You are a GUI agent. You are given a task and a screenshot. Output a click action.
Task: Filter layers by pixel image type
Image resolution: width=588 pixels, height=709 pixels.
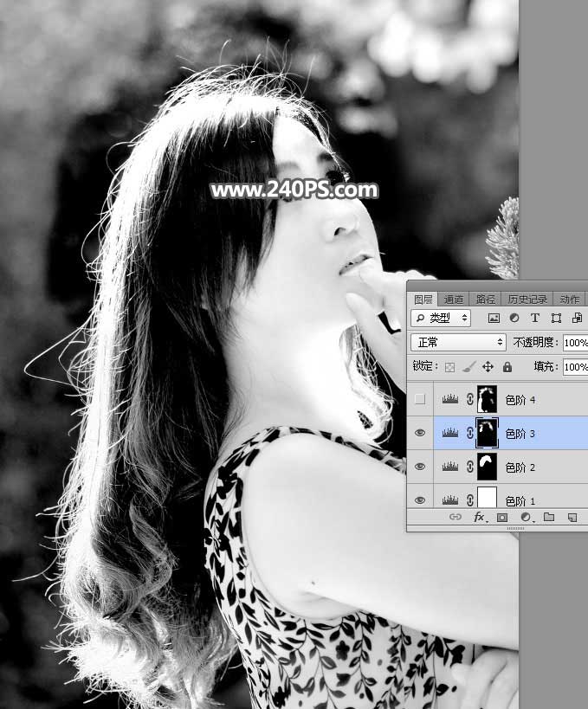(x=494, y=319)
